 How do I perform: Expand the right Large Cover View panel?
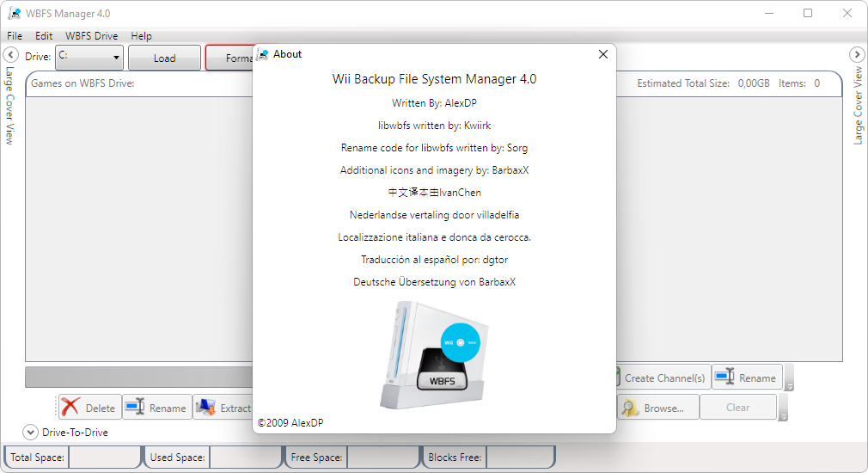[857, 55]
